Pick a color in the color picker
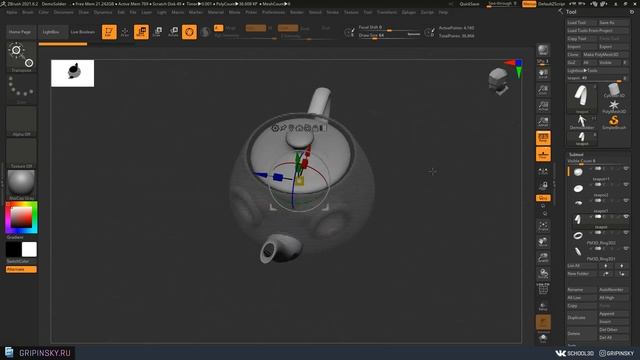The image size is (640, 360). [x=21, y=217]
